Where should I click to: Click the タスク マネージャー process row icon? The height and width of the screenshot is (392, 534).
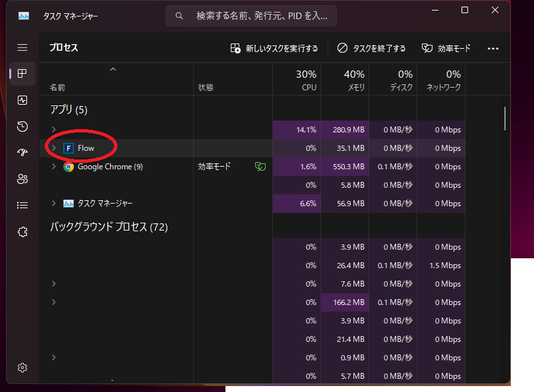69,204
